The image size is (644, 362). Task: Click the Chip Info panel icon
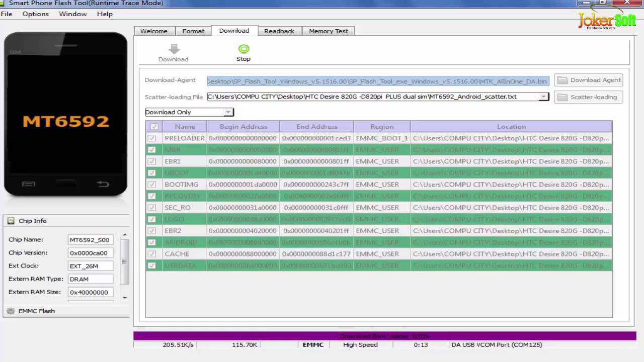coord(11,221)
